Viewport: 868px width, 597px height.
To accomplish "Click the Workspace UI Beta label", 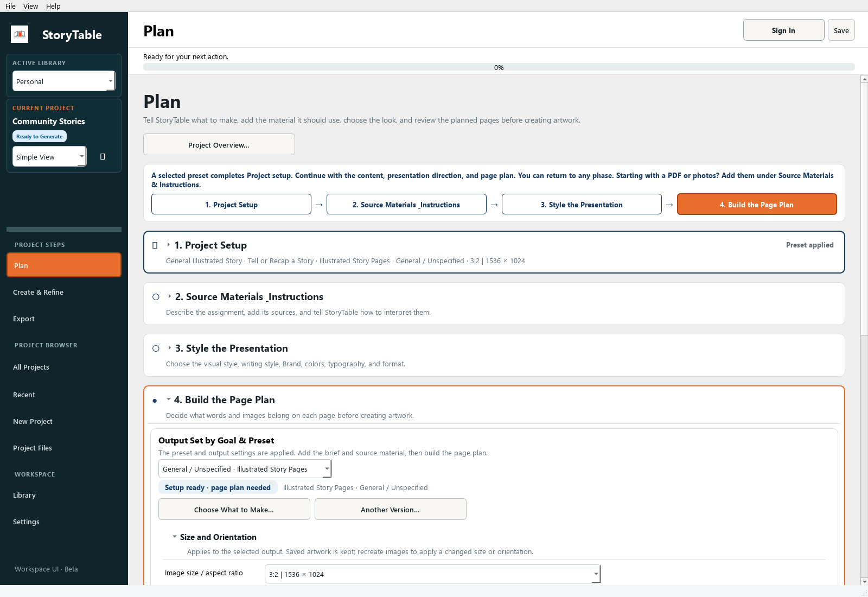I will pos(46,569).
